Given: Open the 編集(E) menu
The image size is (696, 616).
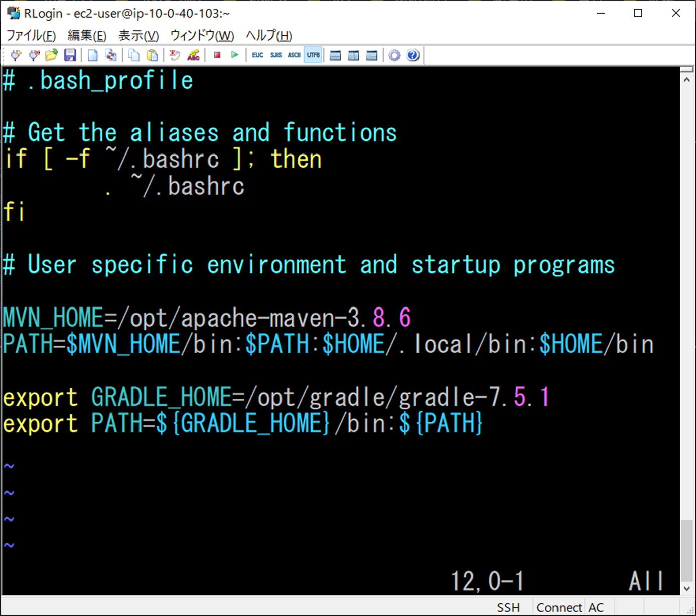Looking at the screenshot, I should [87, 36].
